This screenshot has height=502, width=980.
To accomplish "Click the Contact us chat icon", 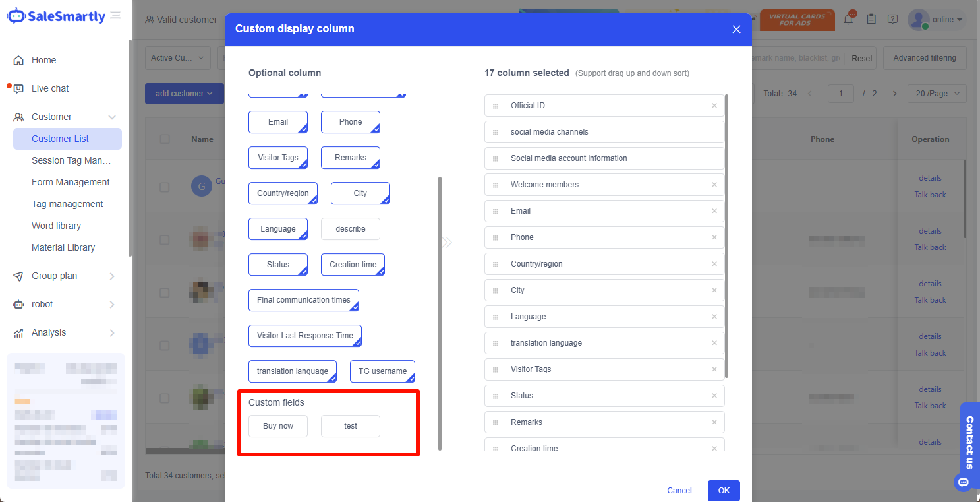I will pyautogui.click(x=964, y=482).
